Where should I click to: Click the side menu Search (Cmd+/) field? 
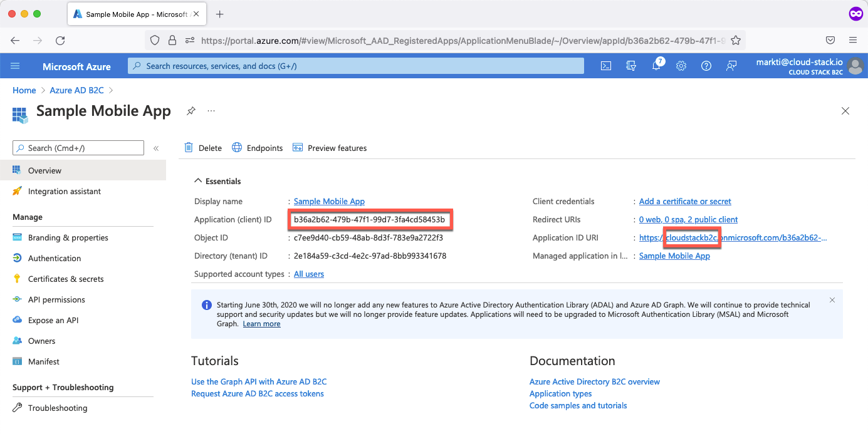click(x=78, y=148)
